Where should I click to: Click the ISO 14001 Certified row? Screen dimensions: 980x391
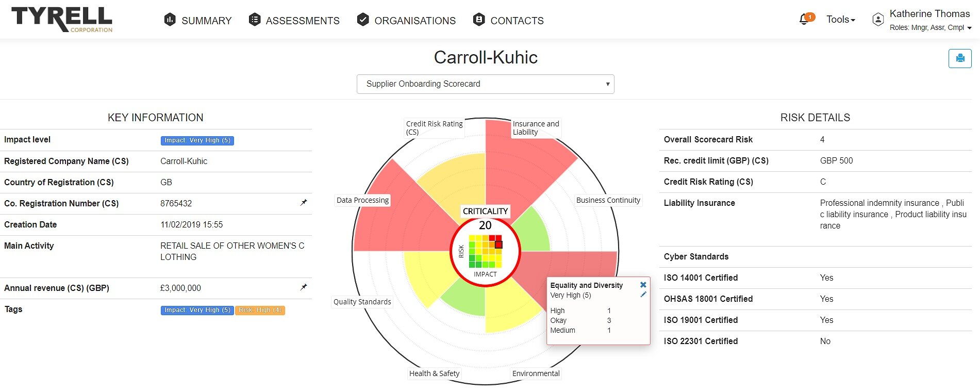(815, 278)
